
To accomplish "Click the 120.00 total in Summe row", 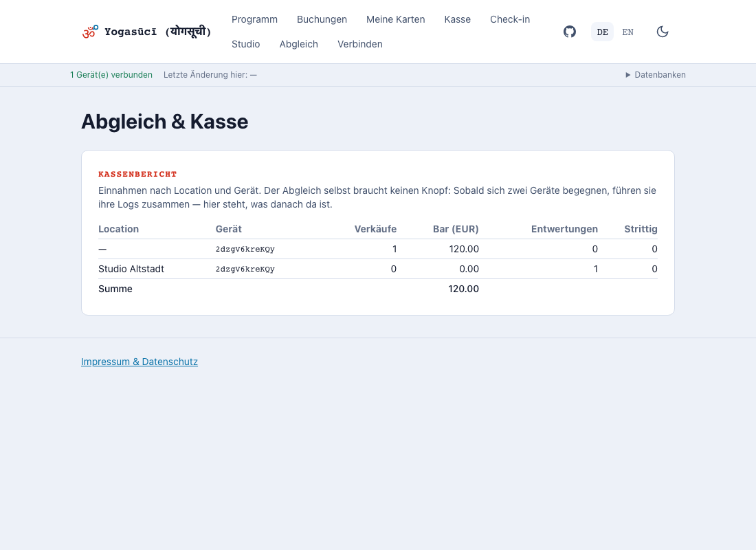I will 464,289.
